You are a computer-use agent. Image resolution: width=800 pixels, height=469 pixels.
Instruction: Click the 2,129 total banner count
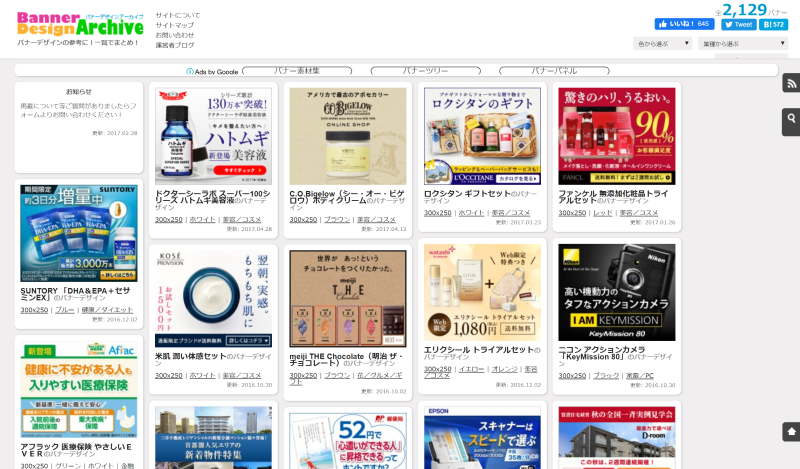(x=744, y=10)
